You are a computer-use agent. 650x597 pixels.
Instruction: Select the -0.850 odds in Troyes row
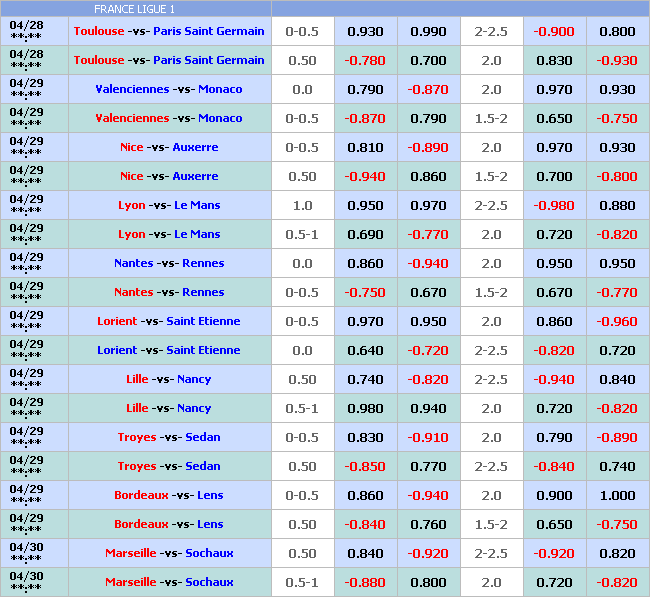click(x=365, y=466)
